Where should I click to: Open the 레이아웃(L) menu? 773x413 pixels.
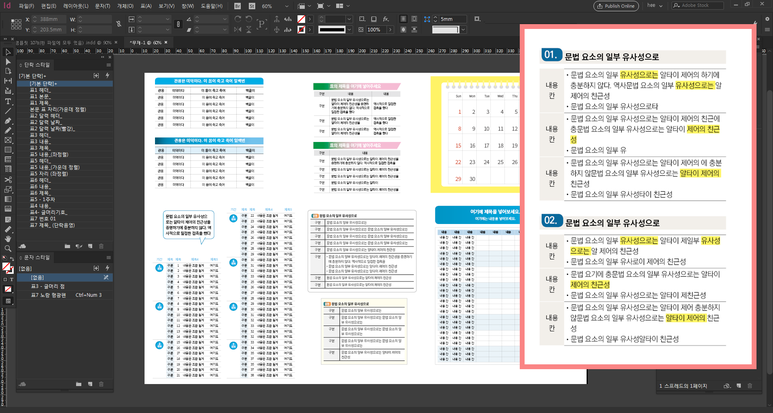click(75, 6)
